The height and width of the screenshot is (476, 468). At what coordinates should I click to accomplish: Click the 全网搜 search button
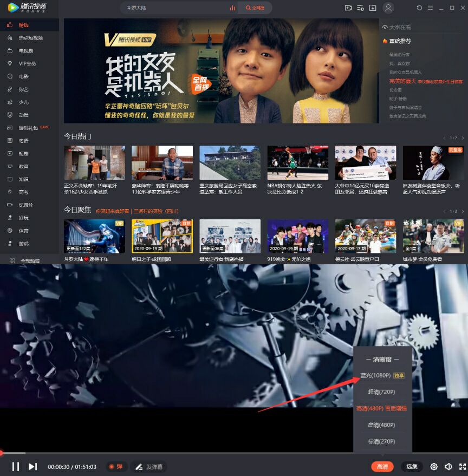[x=255, y=8]
